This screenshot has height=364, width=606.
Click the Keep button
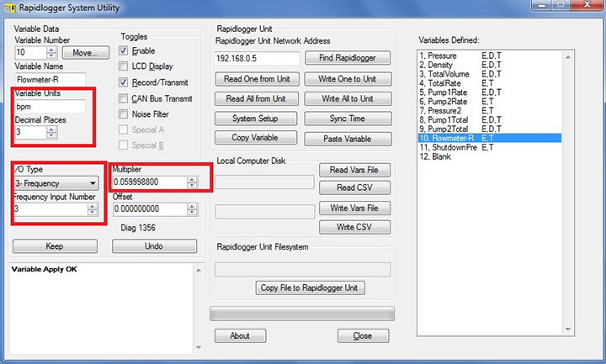tap(55, 245)
